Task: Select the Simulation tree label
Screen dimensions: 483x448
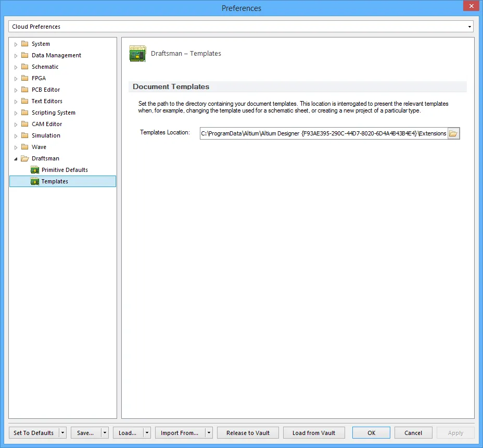Action: pos(46,135)
